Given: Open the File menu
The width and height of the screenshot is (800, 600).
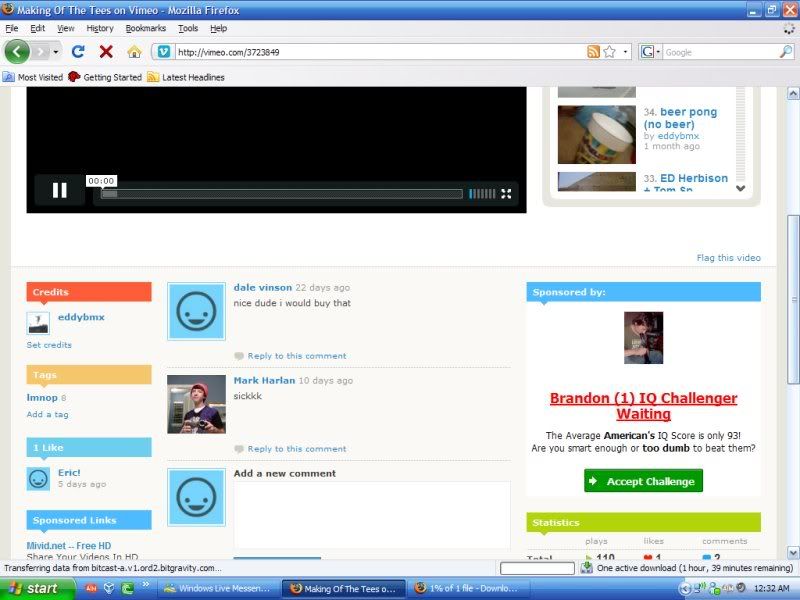Looking at the screenshot, I should point(11,29).
